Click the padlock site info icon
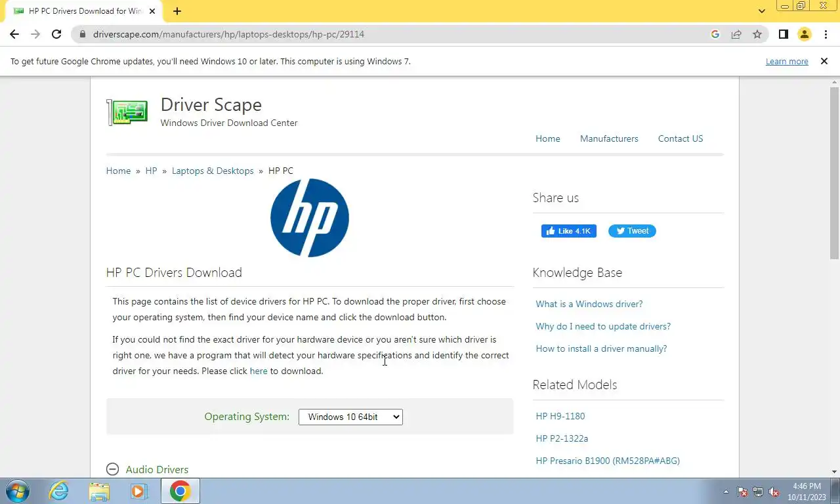 82,34
